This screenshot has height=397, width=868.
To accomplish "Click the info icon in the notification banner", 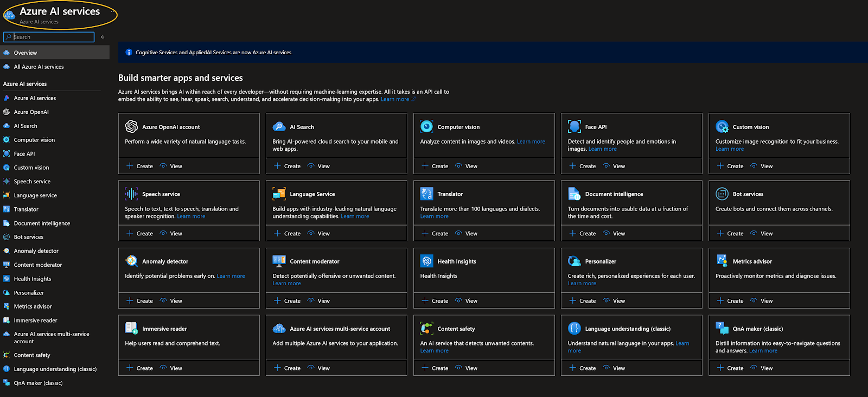I will (x=129, y=53).
